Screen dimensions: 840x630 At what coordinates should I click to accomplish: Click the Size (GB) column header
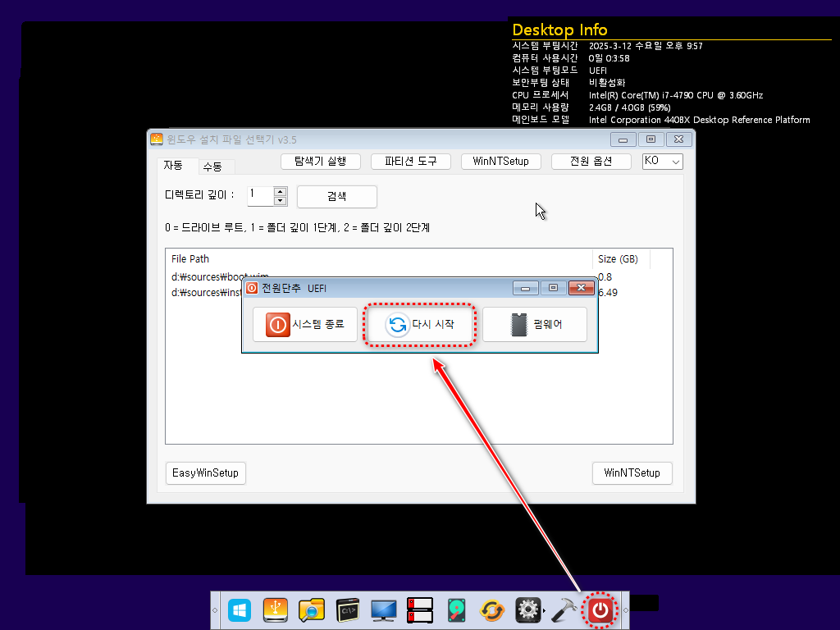(622, 258)
